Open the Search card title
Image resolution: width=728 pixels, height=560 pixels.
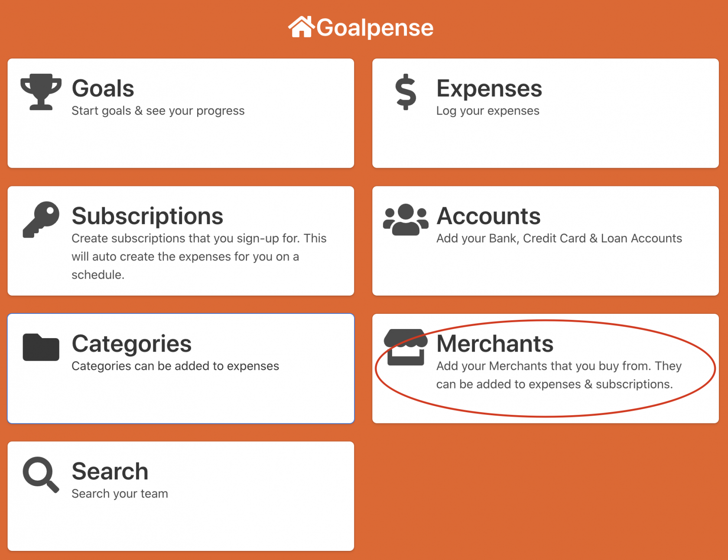(110, 471)
